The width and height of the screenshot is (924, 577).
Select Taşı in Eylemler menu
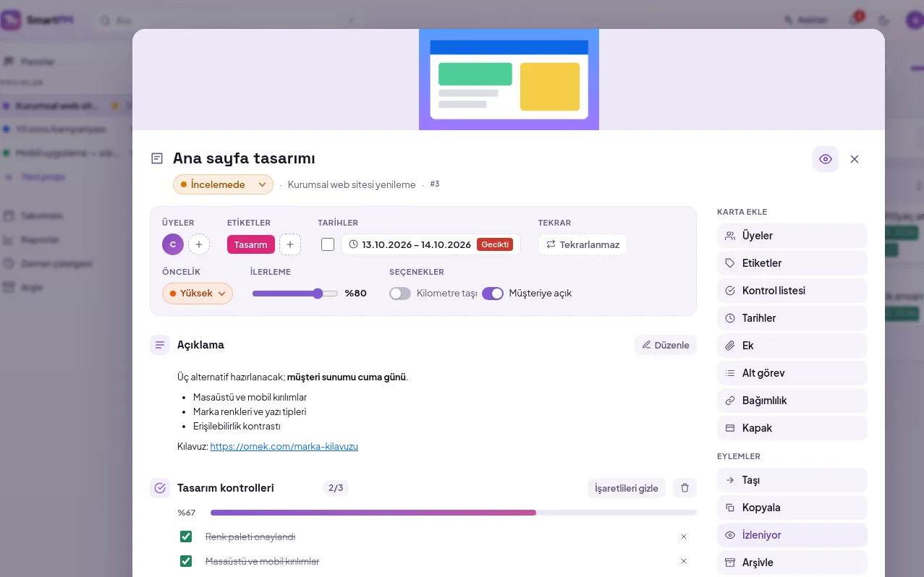coord(792,480)
